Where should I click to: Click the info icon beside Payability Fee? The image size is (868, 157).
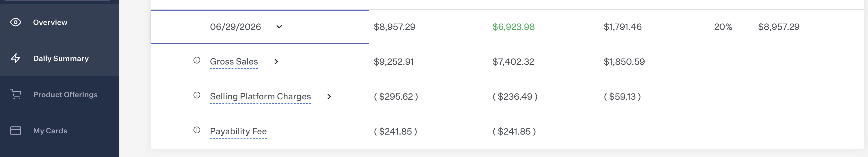coord(197,130)
